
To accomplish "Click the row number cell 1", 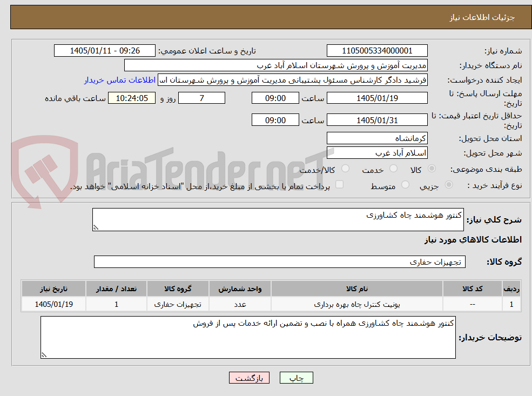I will click(511, 304).
